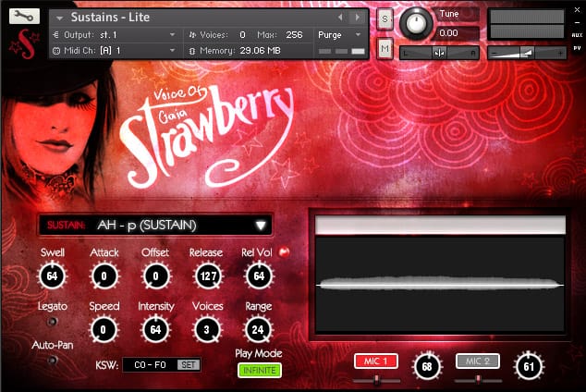The height and width of the screenshot is (392, 586).
Task: Click the Solo S button
Action: (x=385, y=19)
